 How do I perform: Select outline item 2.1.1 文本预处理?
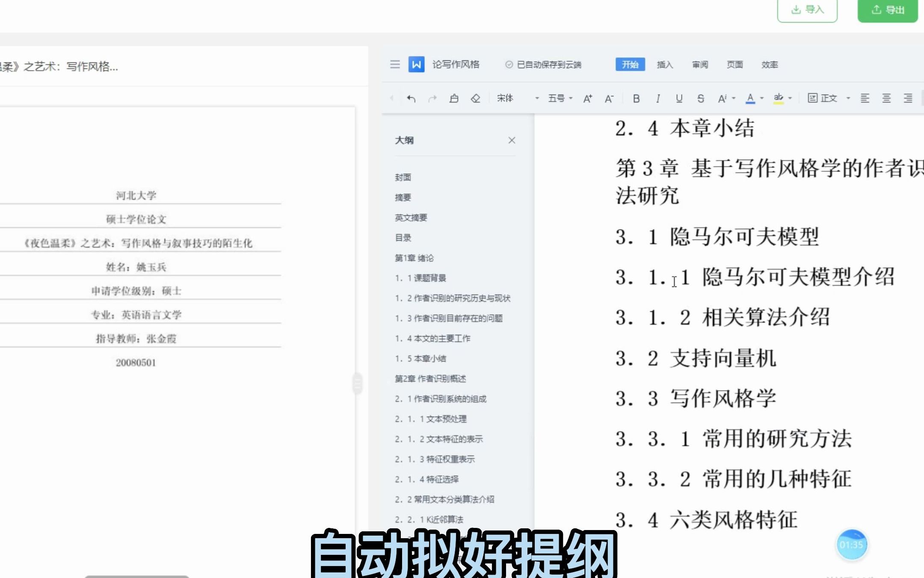click(431, 419)
